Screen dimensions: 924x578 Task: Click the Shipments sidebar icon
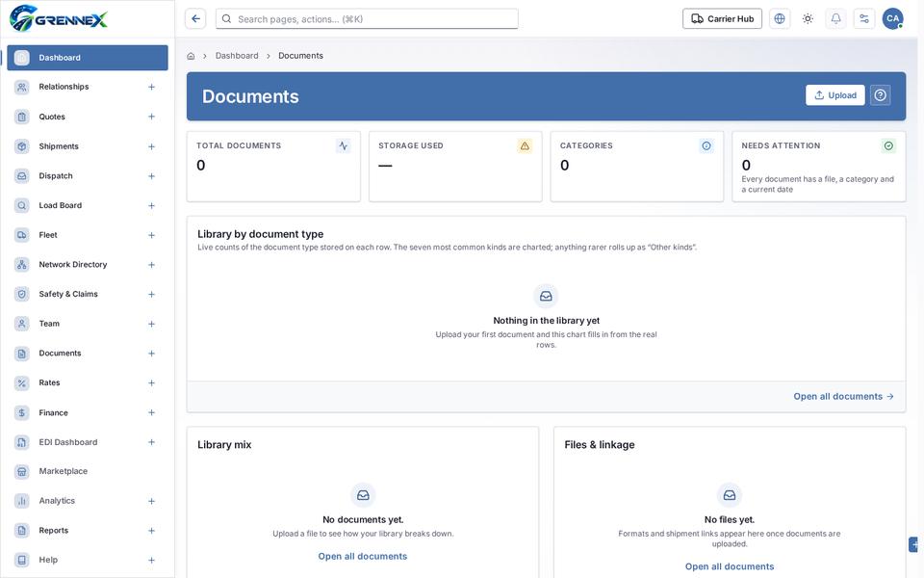[22, 146]
